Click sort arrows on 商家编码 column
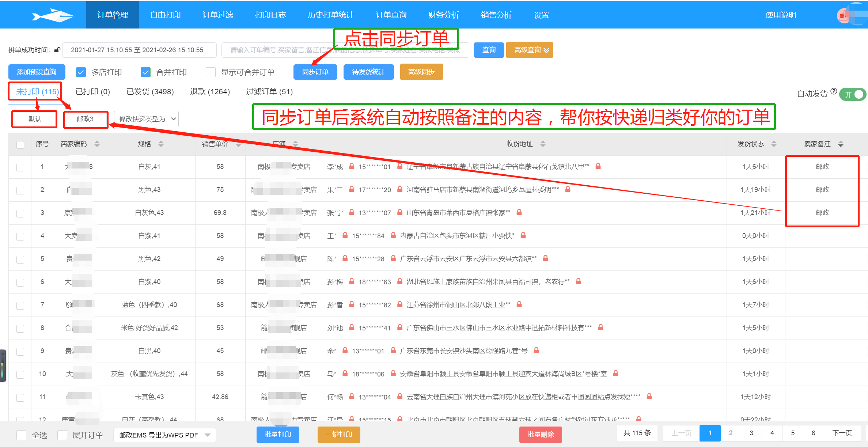Image resolution: width=868 pixels, height=447 pixels. coord(97,144)
